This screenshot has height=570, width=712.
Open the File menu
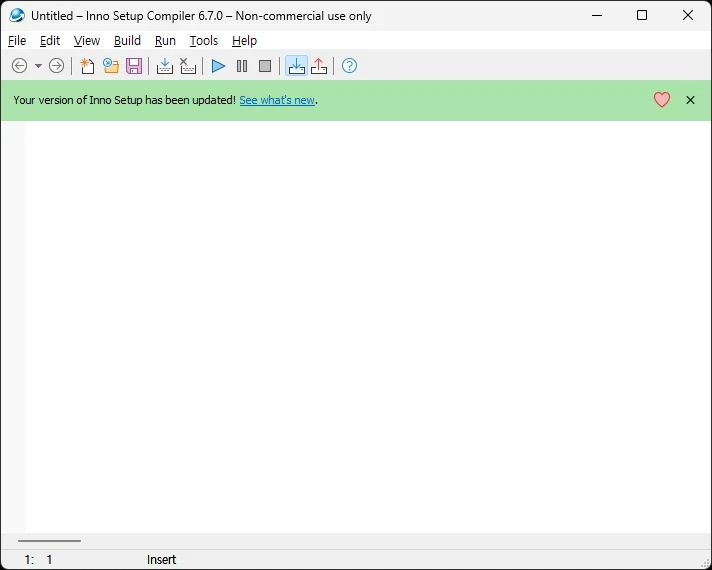point(17,41)
